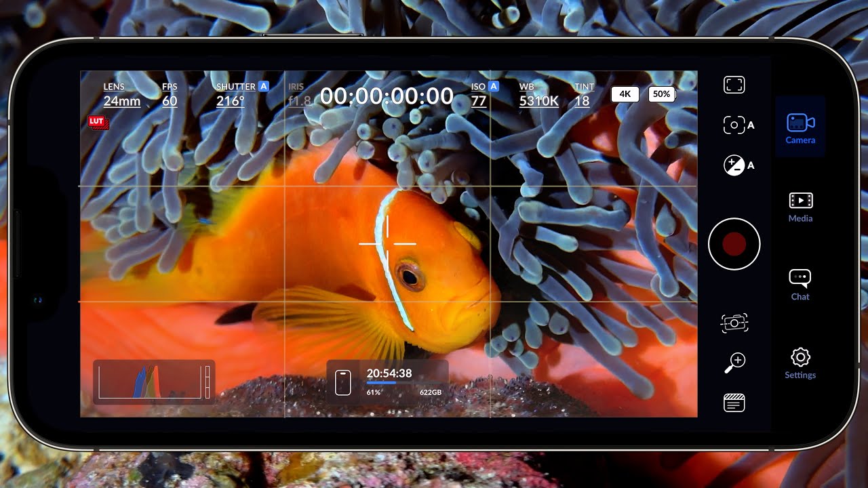868x488 pixels.
Task: Tap the blue storage usage bar
Action: (404, 383)
